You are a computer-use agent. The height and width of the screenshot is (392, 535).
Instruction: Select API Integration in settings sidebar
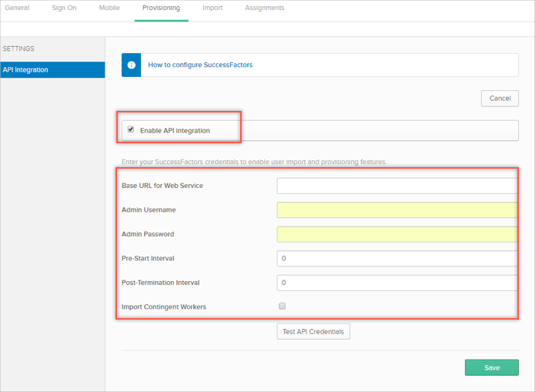52,70
